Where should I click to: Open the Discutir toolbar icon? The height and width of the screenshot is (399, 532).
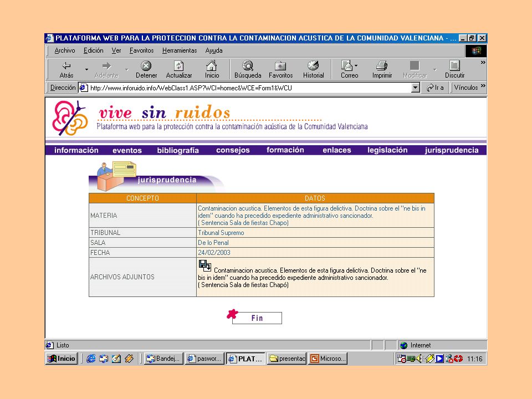click(x=454, y=70)
